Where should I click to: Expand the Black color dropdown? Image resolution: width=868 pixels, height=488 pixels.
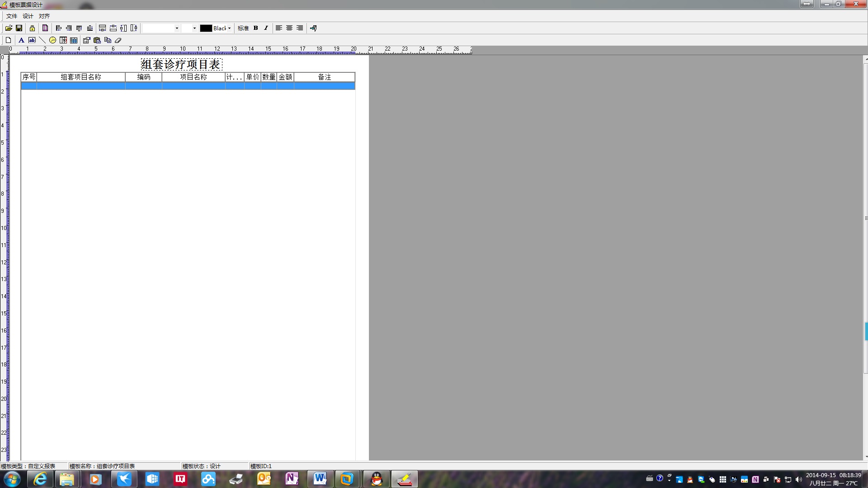coord(229,28)
